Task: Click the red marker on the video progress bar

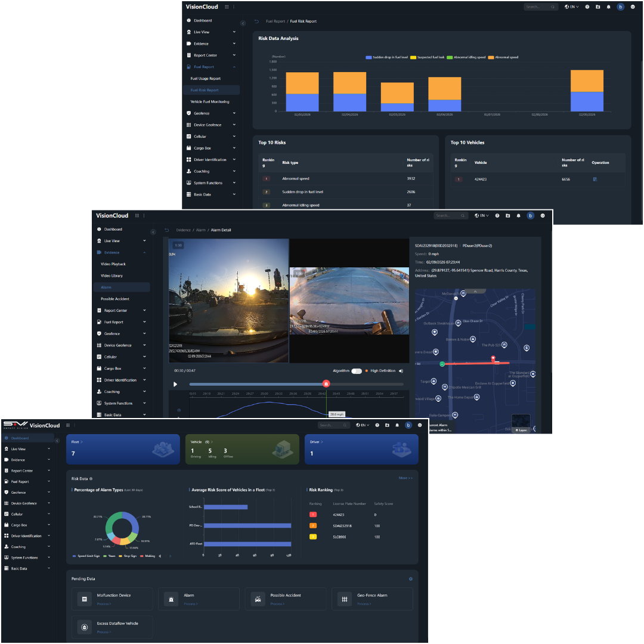Action: pos(326,384)
